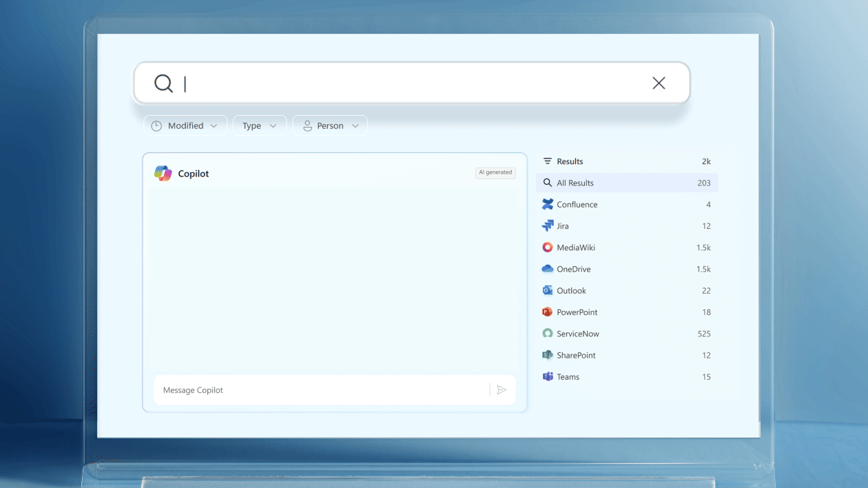Viewport: 868px width, 488px height.
Task: Select the PowerPoint icon
Action: [547, 312]
